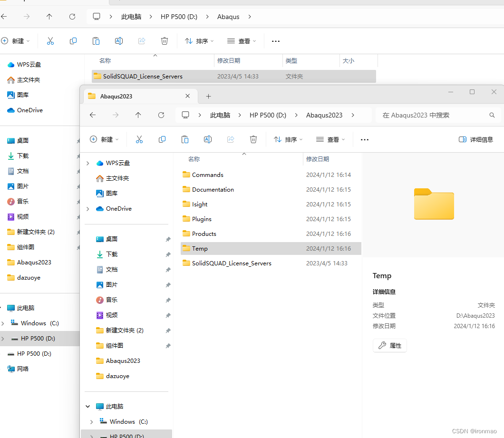504x438 pixels.
Task: Click the cut icon in the back Abaqus window
Action: [50, 41]
